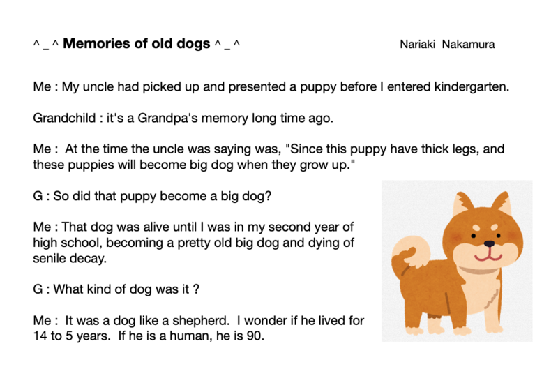Click the dog's curled tail in the picture
Screen dimensions: 558x392
click(410, 252)
